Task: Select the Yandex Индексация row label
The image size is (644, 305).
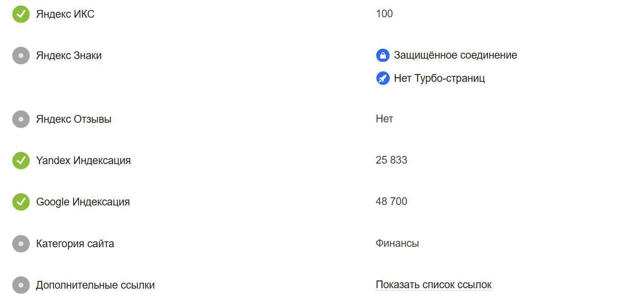Action: [84, 160]
